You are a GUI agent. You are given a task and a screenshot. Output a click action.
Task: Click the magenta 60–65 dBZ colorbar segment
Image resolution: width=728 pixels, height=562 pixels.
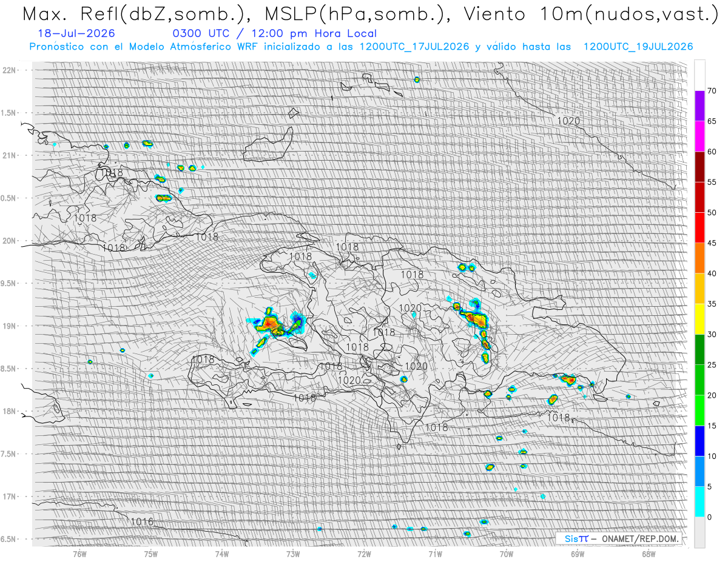[x=699, y=136]
